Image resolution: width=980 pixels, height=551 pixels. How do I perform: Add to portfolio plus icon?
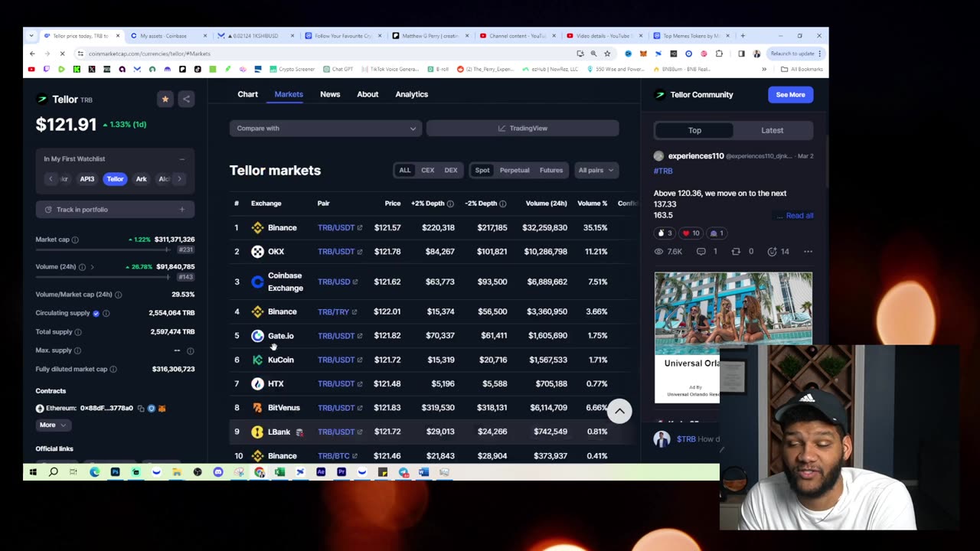181,210
